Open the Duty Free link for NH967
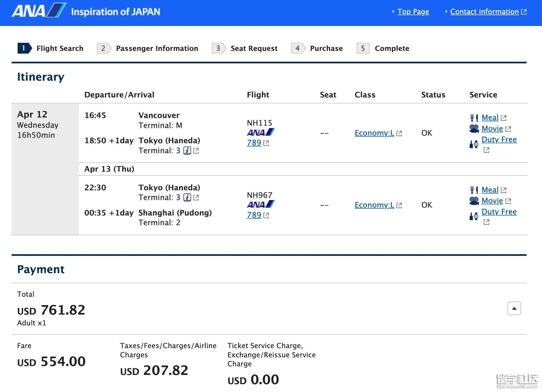 click(x=499, y=212)
